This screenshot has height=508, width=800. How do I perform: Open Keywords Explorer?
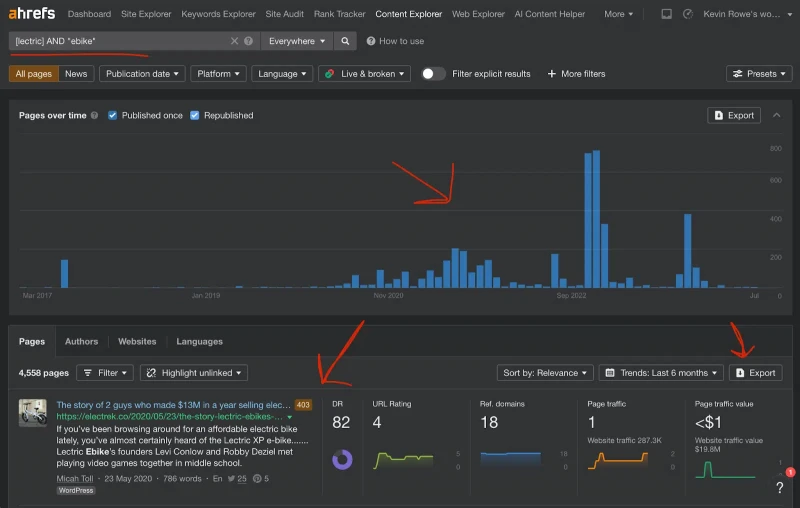point(218,14)
